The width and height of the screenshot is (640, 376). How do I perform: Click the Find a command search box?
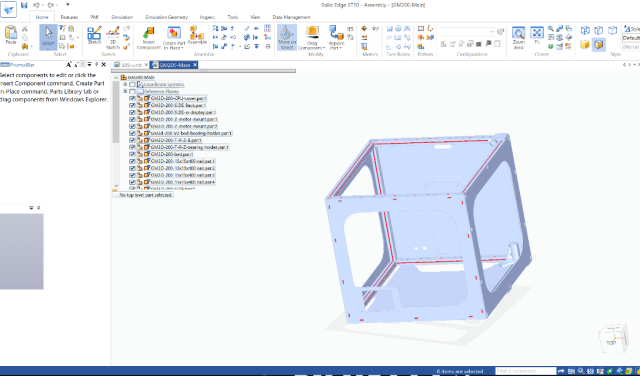[x=525, y=371]
